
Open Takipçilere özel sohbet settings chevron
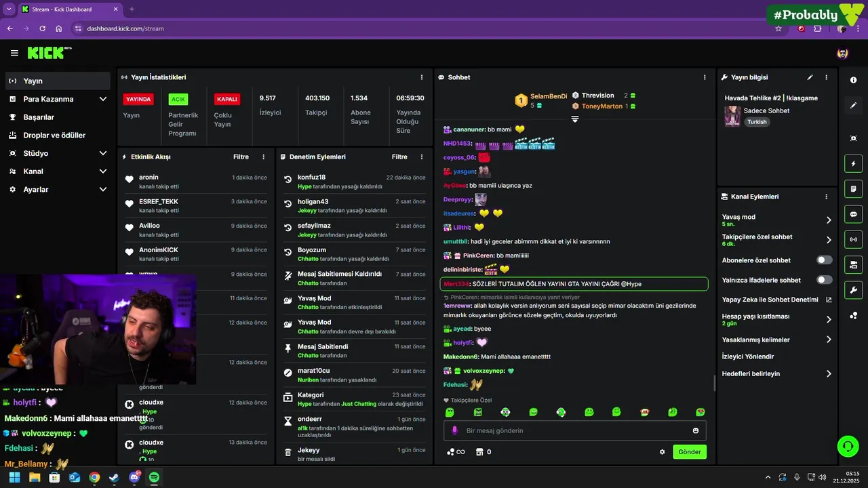(x=829, y=240)
